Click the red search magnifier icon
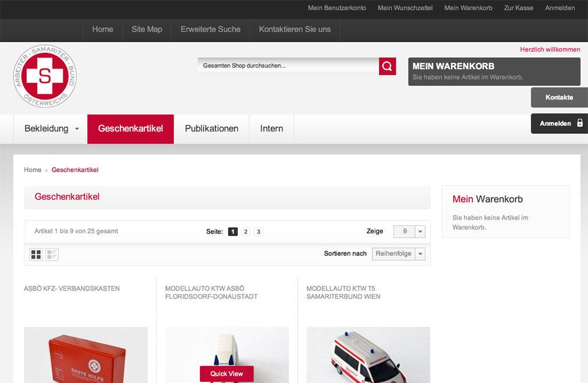588x383 pixels. tap(388, 66)
